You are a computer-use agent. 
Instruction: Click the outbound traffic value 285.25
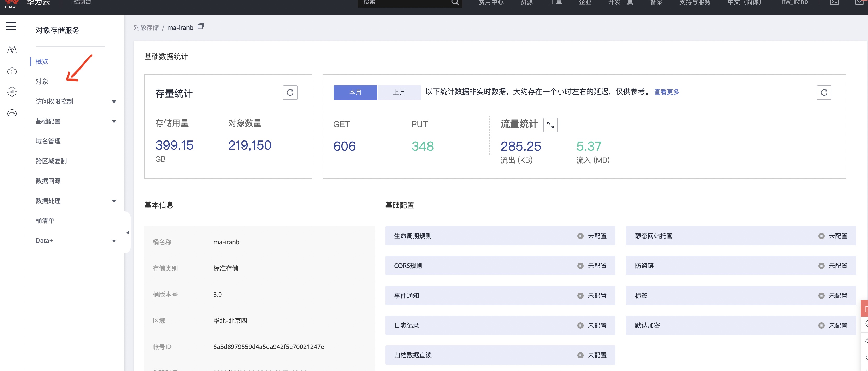click(x=521, y=146)
